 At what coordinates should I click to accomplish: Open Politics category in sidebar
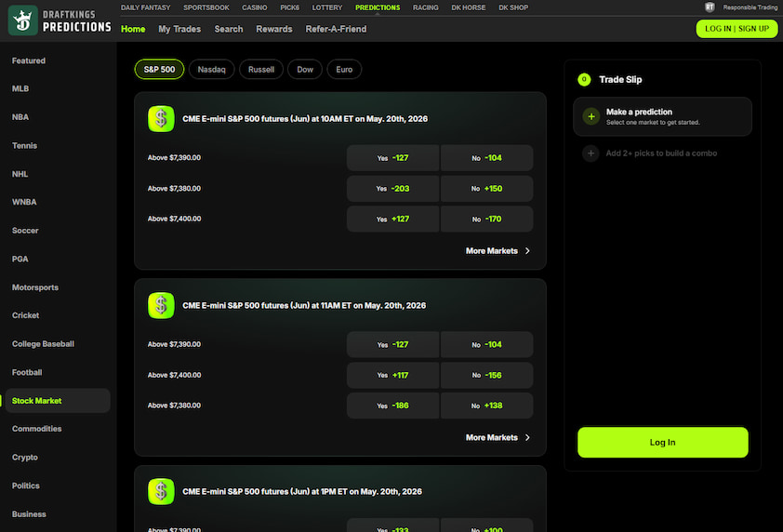pos(25,485)
